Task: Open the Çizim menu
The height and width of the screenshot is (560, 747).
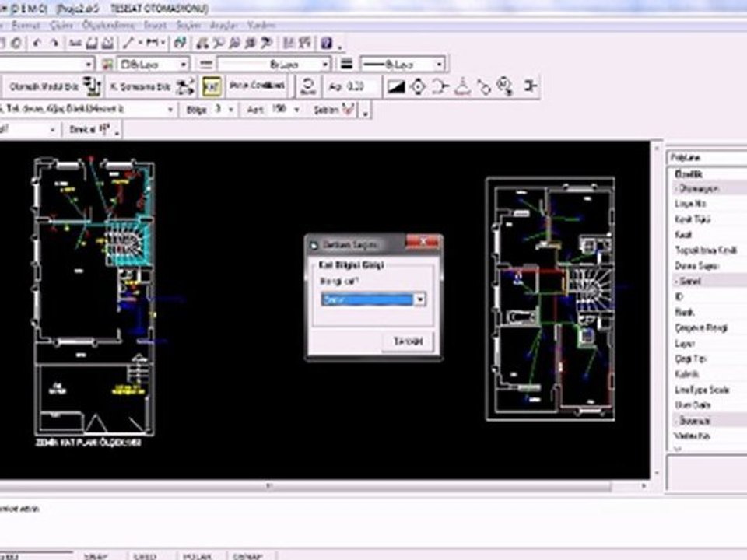Action: 61,24
